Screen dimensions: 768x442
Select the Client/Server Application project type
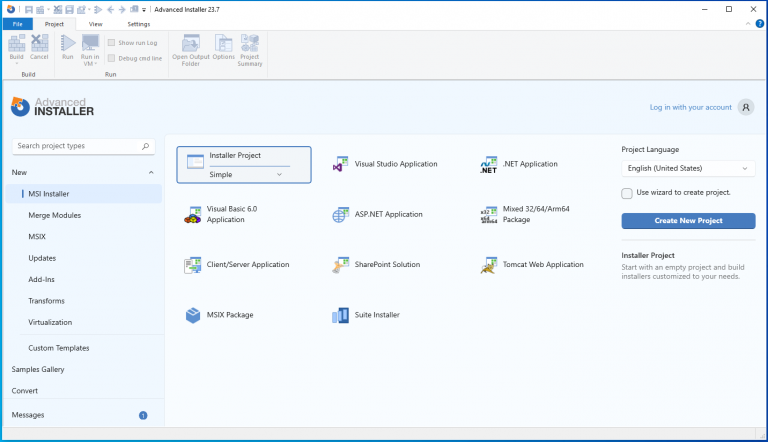click(237, 265)
